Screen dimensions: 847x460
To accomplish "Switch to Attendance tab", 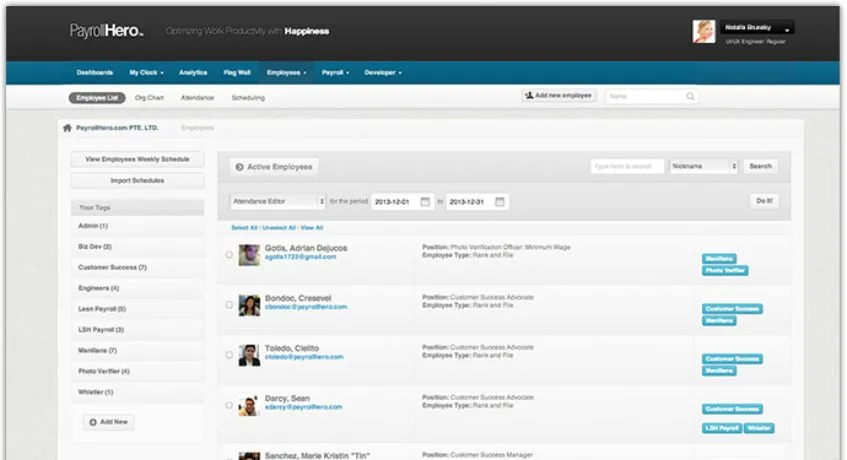I will [197, 98].
